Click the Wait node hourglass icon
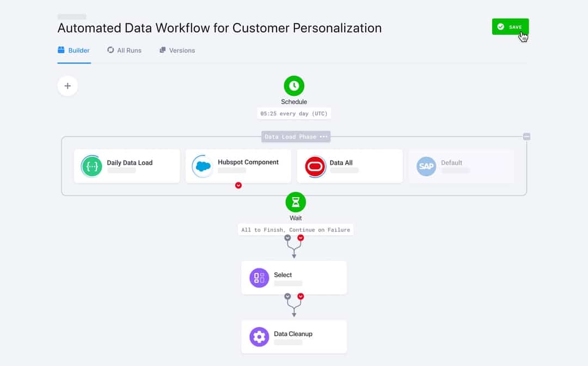The height and width of the screenshot is (366, 588). click(295, 202)
